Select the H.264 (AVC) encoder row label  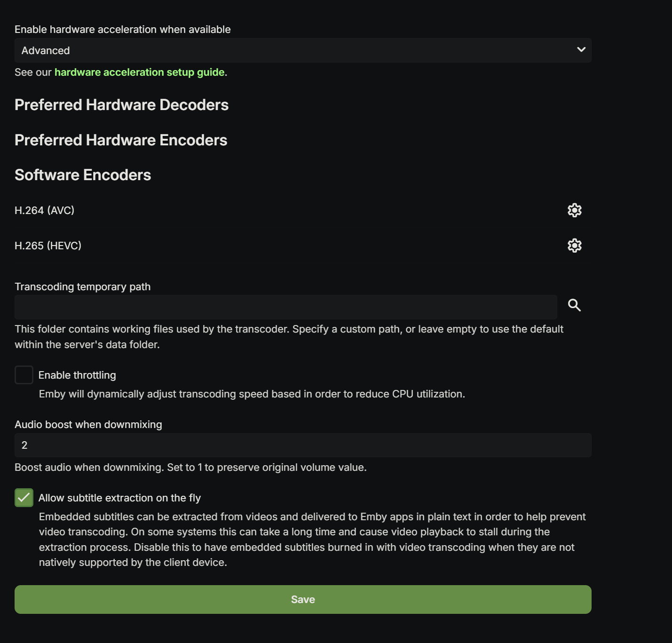click(45, 210)
